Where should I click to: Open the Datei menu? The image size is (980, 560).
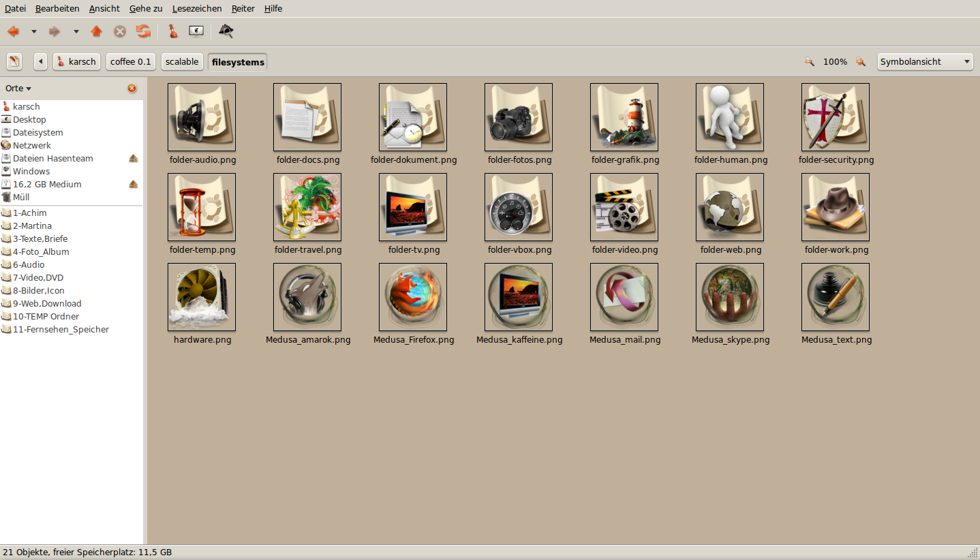click(16, 9)
